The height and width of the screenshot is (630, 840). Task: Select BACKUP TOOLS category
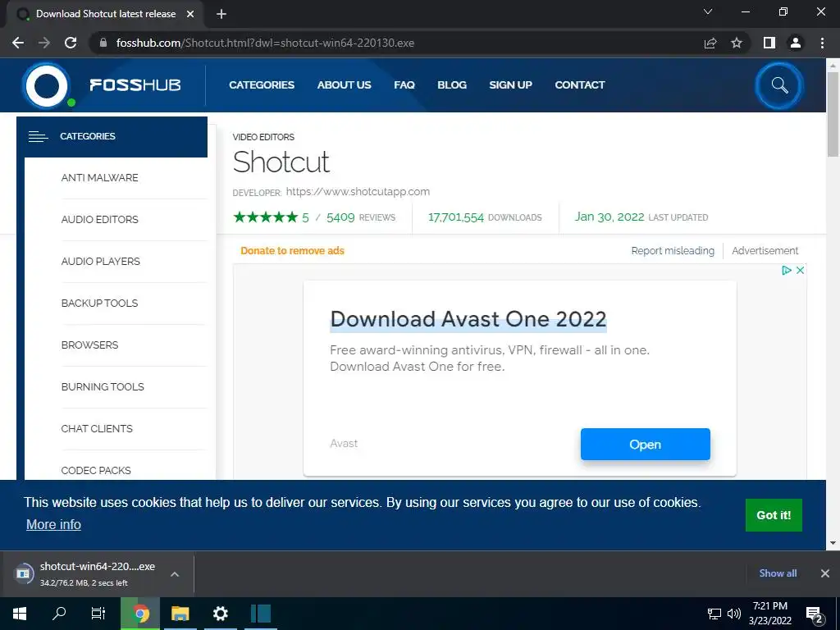tap(99, 304)
